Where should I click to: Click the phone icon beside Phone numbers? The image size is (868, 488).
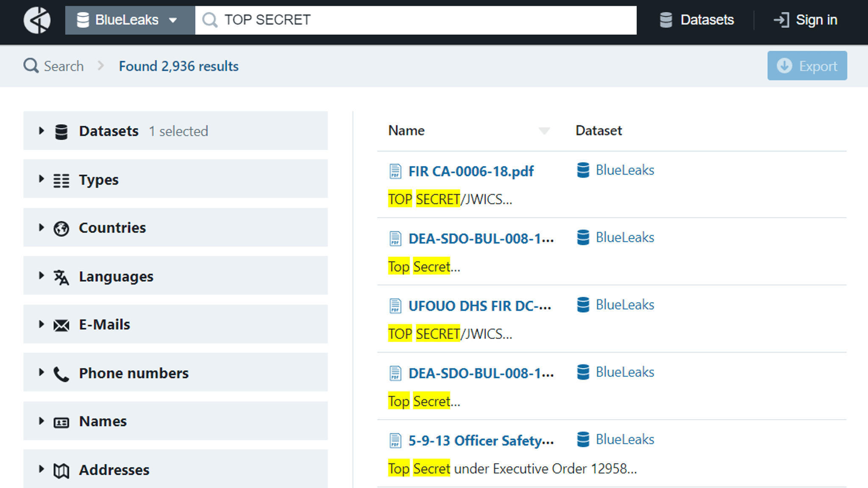[x=61, y=373]
